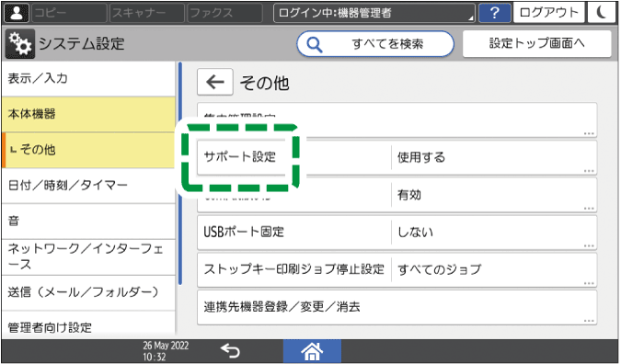Image resolution: width=621 pixels, height=364 pixels.
Task: Select 表示/入力 in the sidebar
Action: (x=88, y=78)
